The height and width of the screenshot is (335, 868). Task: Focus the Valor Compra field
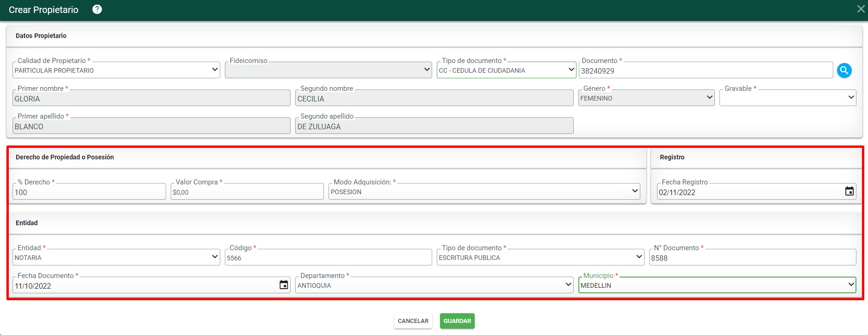click(x=247, y=192)
